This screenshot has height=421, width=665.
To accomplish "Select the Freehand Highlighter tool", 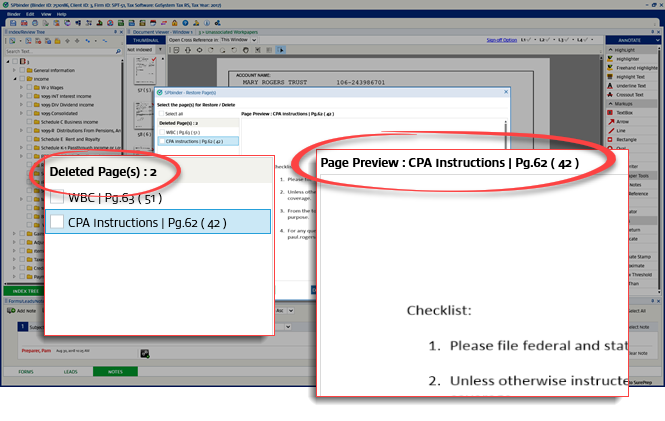I will (632, 68).
